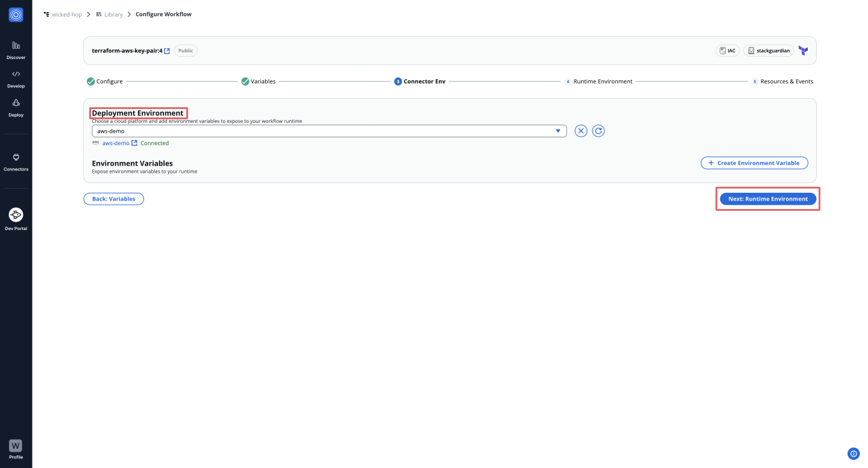This screenshot has height=468, width=868.
Task: Create a new environment variable
Action: pos(754,163)
